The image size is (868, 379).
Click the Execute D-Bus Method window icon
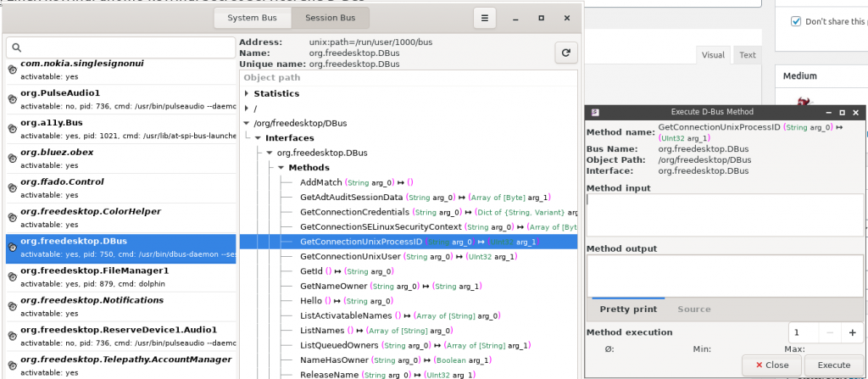pos(594,112)
